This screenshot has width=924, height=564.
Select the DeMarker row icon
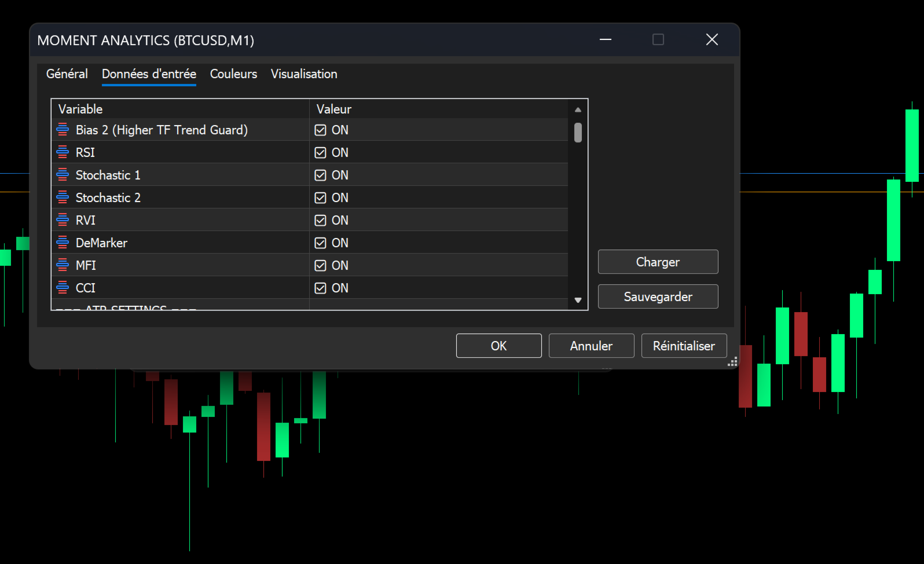[63, 243]
